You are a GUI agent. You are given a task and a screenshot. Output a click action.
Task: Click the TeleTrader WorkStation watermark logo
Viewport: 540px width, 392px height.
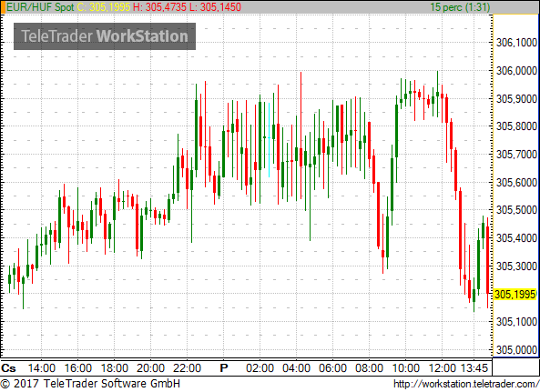105,36
